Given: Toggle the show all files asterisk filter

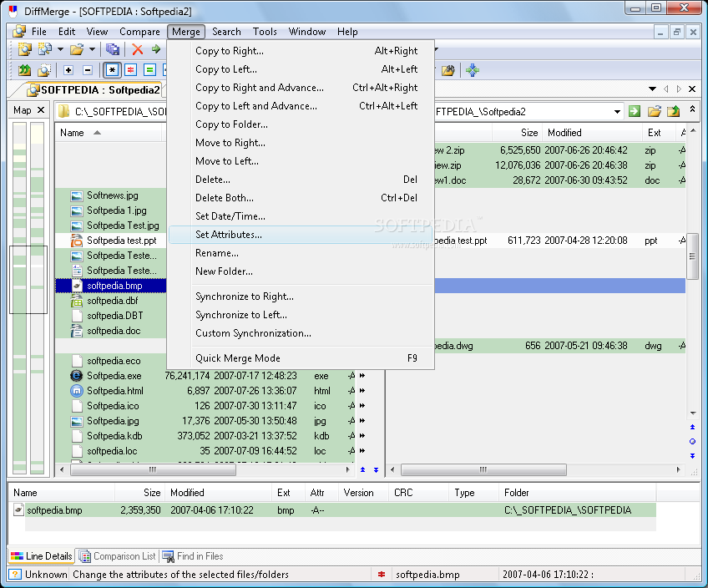Looking at the screenshot, I should pos(112,70).
